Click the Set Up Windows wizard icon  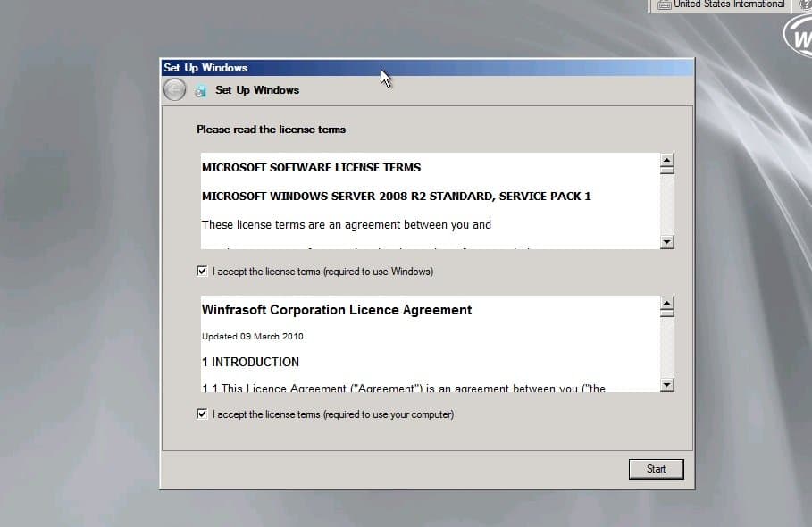(x=200, y=91)
